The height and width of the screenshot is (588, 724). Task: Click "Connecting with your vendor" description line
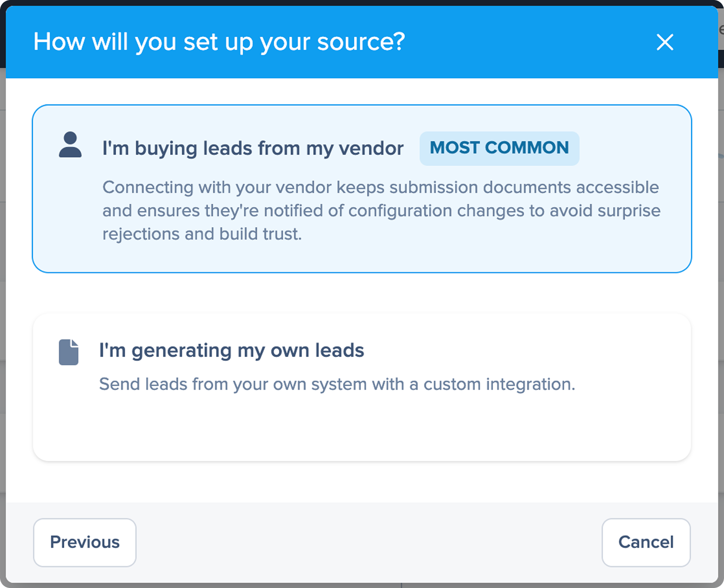[380, 187]
